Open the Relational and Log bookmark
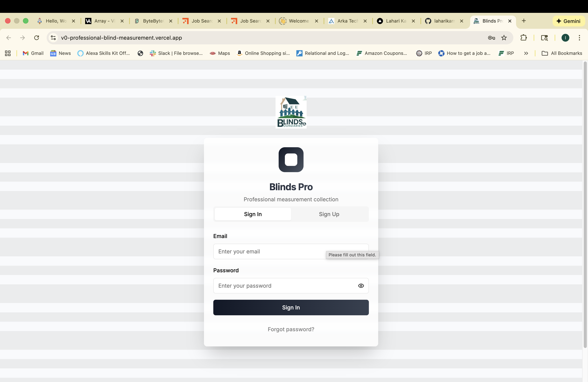 pyautogui.click(x=323, y=53)
